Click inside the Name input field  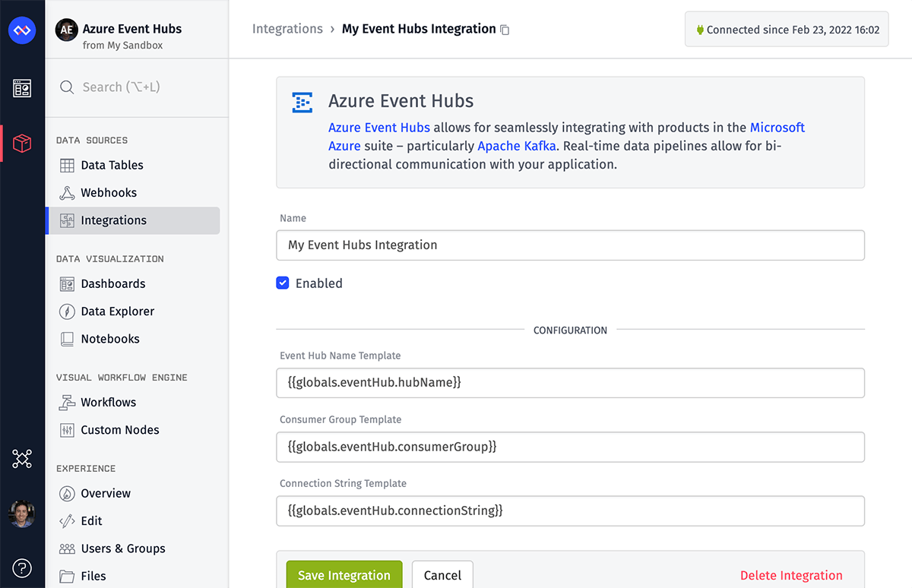point(570,245)
